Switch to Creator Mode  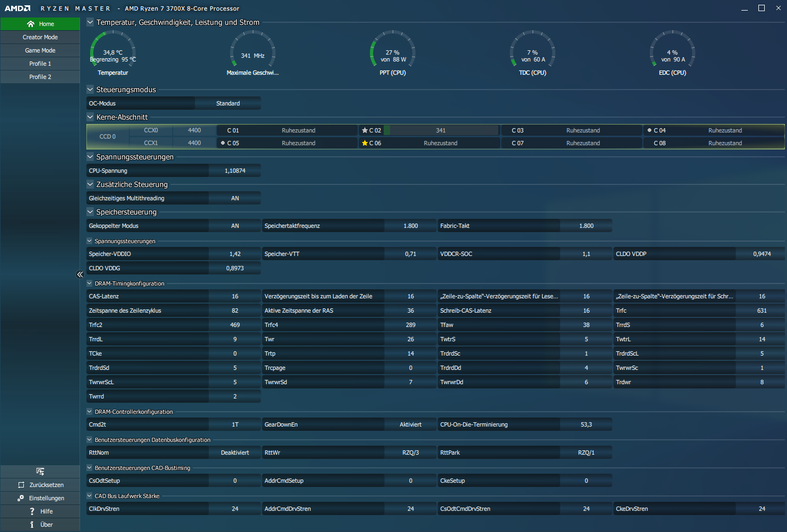click(x=40, y=37)
